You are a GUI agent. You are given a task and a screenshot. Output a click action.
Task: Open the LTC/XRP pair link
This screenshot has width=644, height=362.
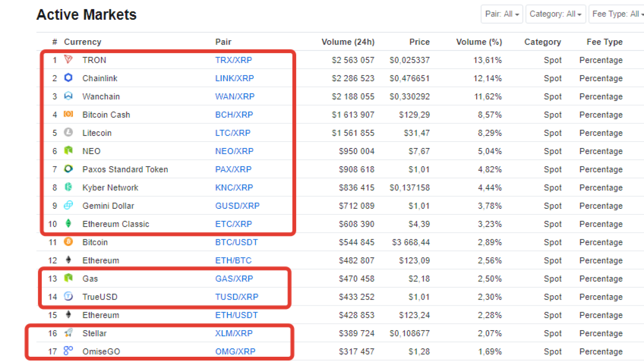click(x=233, y=133)
